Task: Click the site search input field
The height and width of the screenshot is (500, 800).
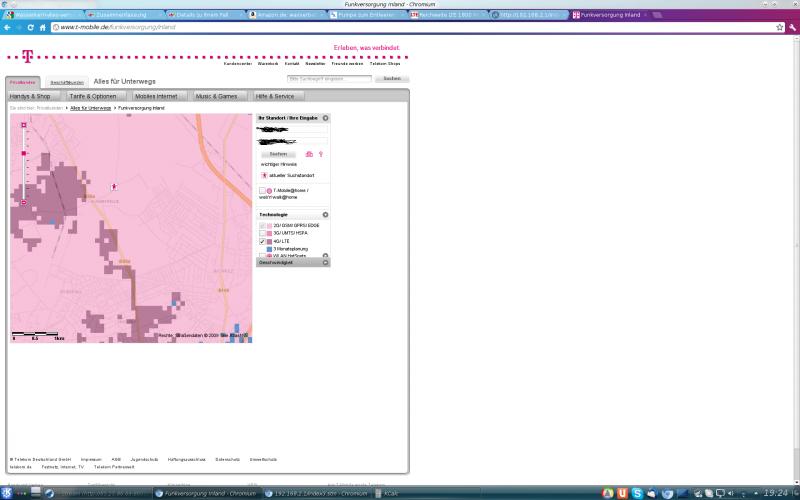Action: (x=329, y=79)
